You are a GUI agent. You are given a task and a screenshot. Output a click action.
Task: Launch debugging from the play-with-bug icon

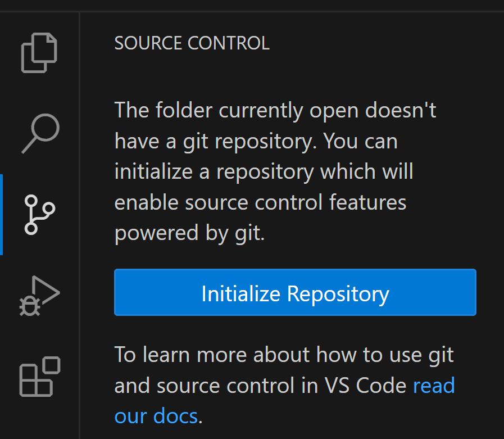click(39, 296)
